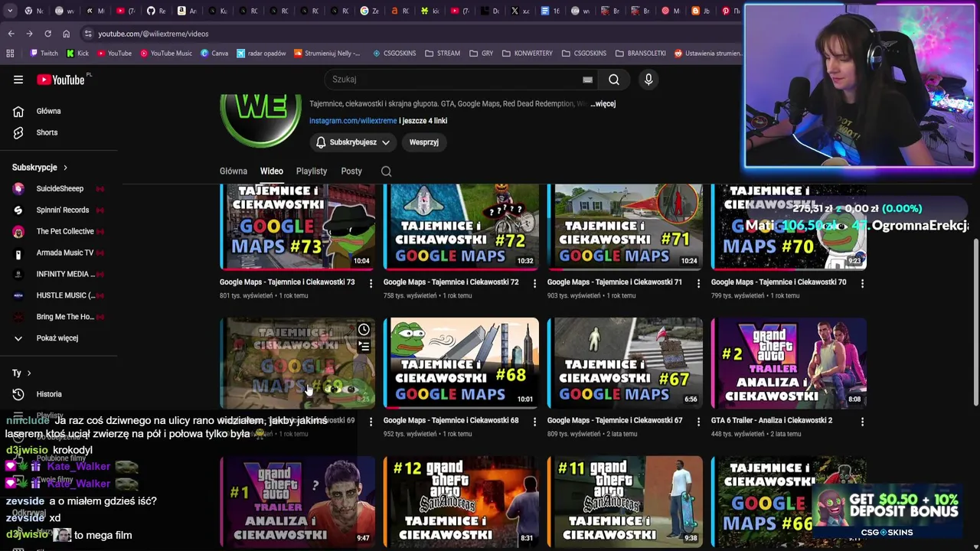Open more options for Google Maps 70 video
The image size is (980, 551).
[862, 283]
